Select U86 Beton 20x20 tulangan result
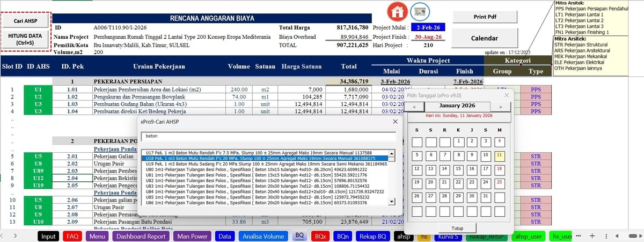 click(x=265, y=202)
